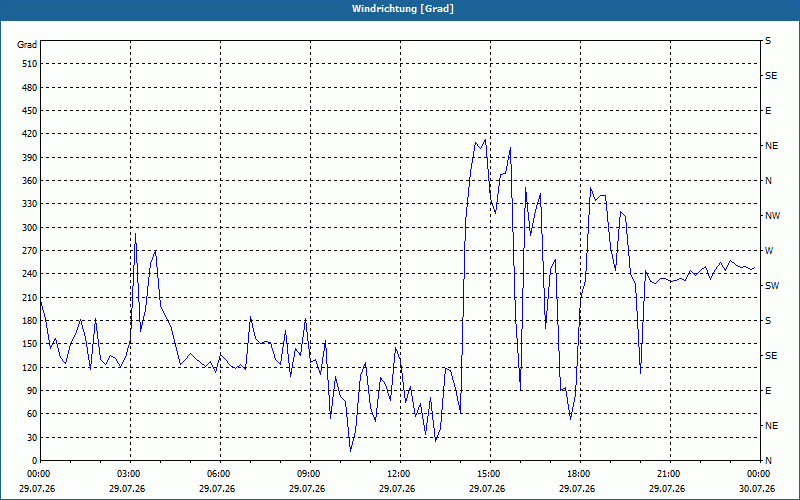
Task: Pick the y-axis value "60"
Action: (32, 414)
